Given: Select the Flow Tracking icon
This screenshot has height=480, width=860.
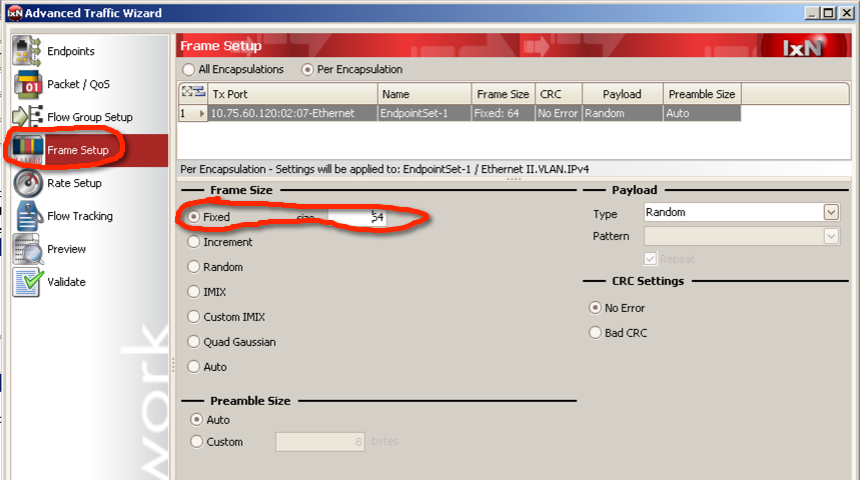Looking at the screenshot, I should (28, 215).
